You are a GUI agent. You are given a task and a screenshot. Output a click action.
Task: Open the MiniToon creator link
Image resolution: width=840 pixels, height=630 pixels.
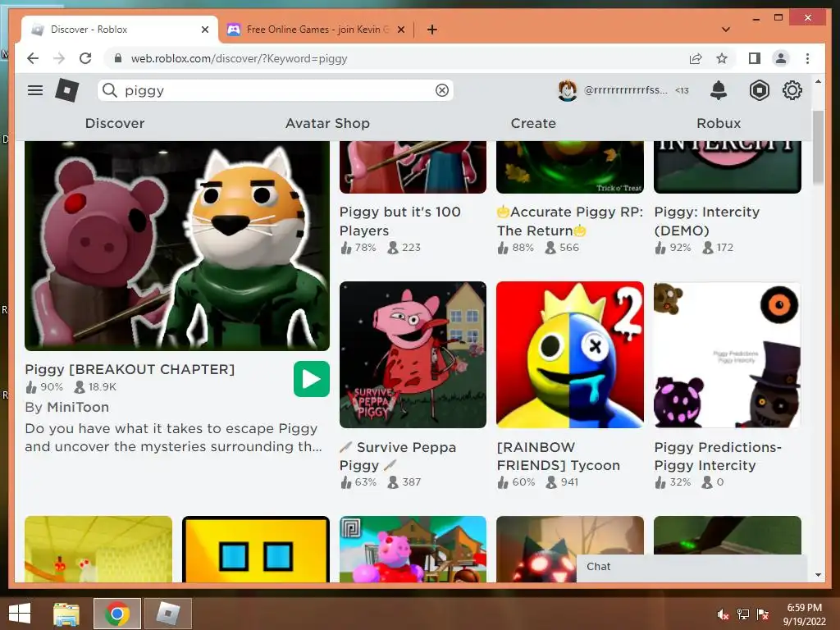[x=78, y=407]
